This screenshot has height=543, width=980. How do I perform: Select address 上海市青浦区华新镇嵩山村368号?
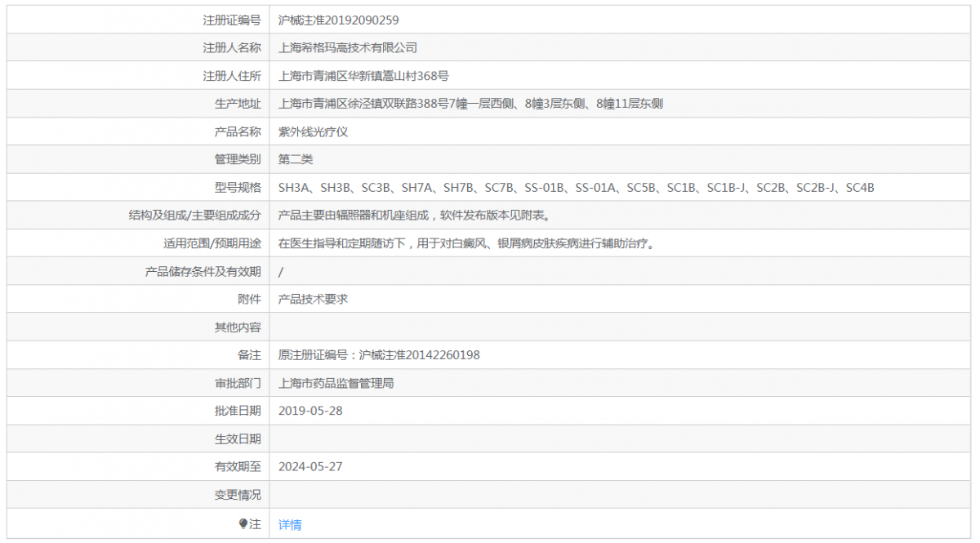pos(363,76)
